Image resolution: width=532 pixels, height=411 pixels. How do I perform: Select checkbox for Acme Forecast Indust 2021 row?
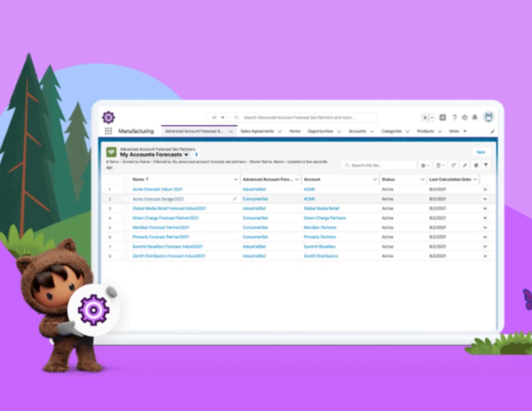(126, 189)
